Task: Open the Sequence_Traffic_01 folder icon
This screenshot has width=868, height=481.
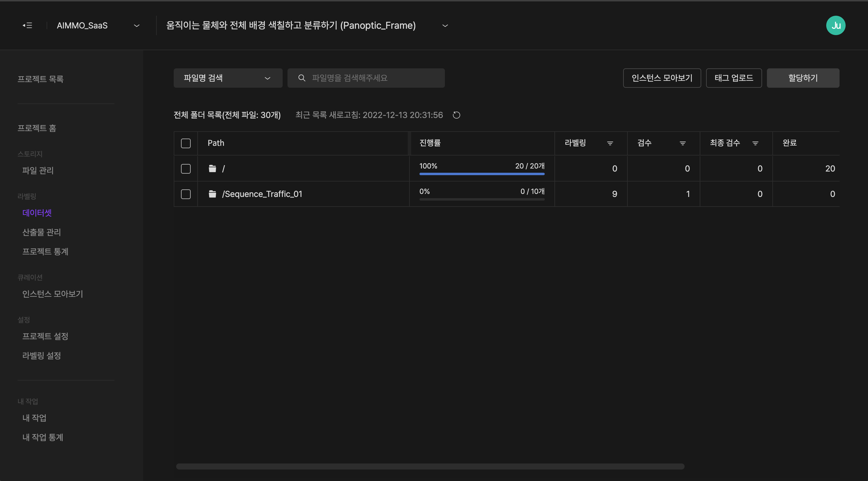Action: pyautogui.click(x=212, y=194)
